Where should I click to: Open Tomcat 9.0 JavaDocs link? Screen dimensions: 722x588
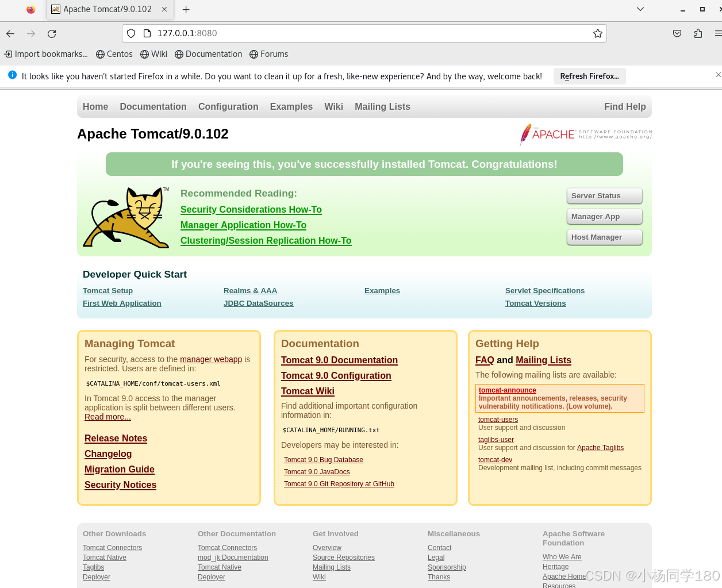[x=317, y=472]
